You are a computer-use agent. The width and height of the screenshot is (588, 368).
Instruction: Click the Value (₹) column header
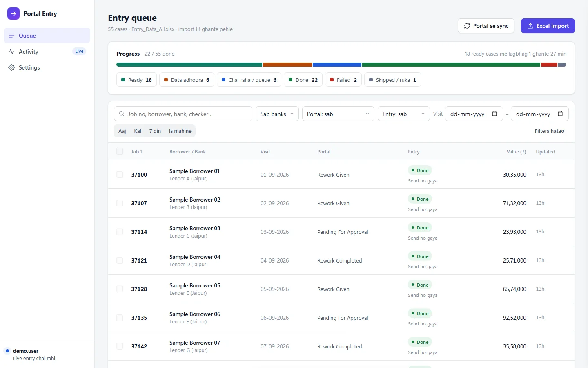(x=516, y=152)
